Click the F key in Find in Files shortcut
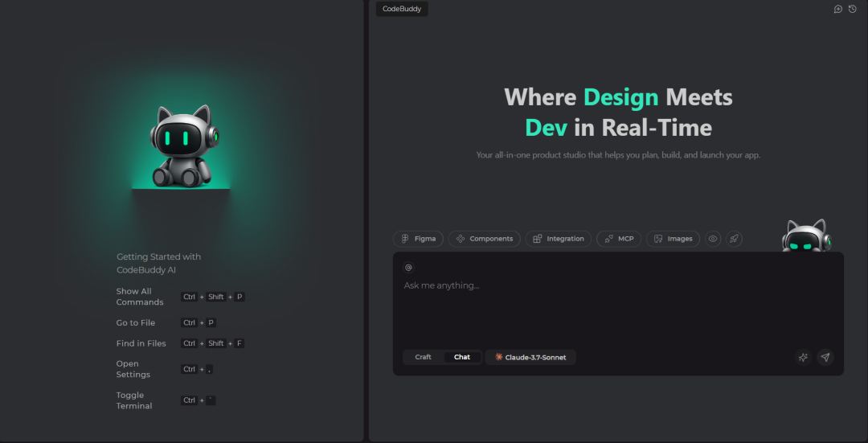The width and height of the screenshot is (868, 443). [240, 343]
